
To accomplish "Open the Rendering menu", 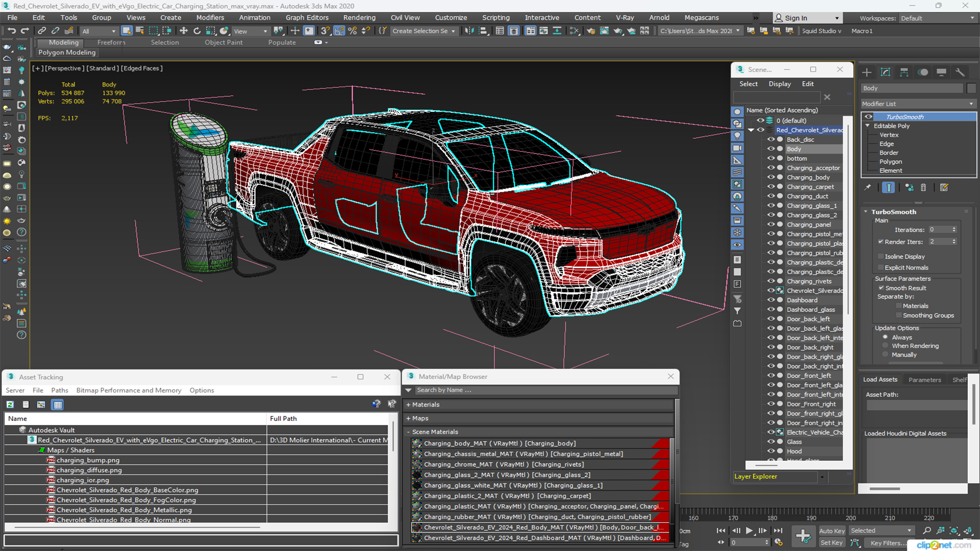I will tap(359, 17).
